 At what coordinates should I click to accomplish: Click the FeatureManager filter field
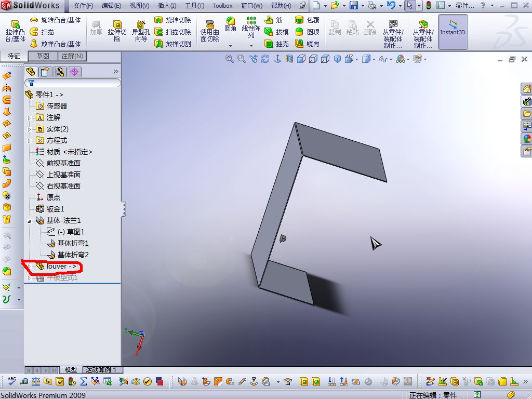pyautogui.click(x=73, y=83)
